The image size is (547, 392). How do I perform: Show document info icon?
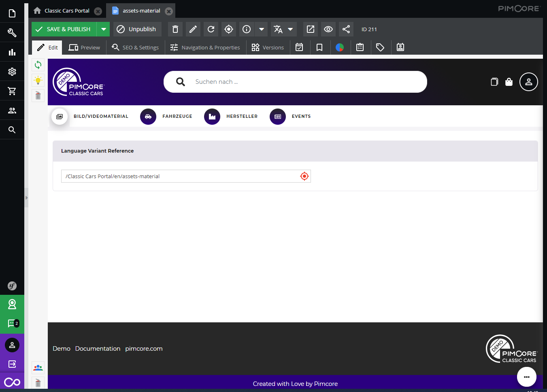(247, 29)
